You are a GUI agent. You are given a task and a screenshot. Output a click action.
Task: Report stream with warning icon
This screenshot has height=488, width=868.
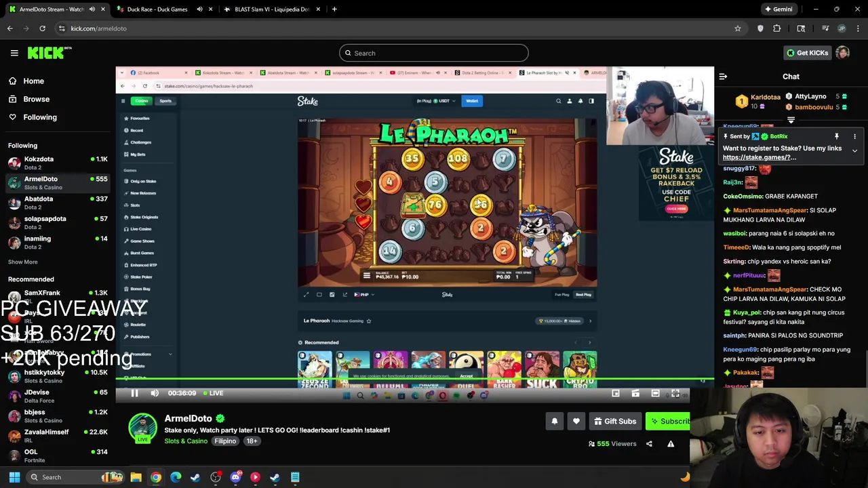671,444
